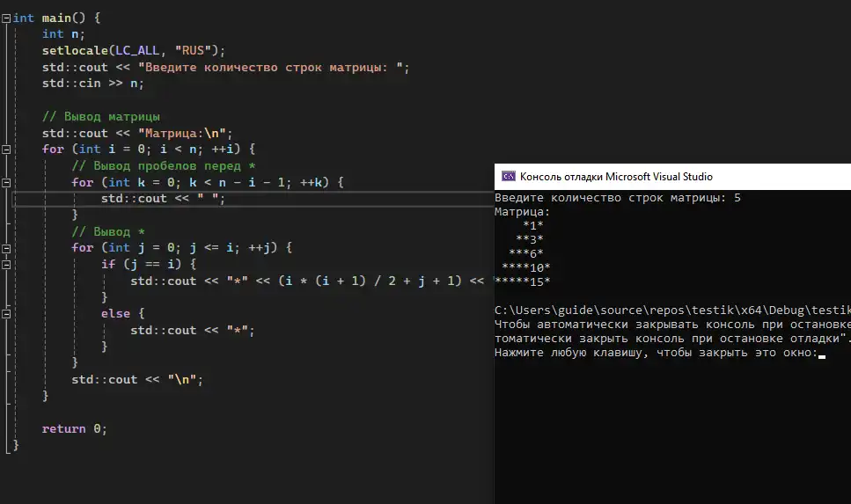
Task: Click the 'else' keyword
Action: [115, 314]
